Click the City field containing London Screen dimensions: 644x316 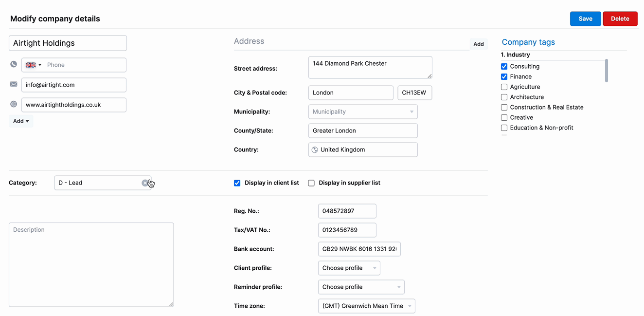pyautogui.click(x=351, y=93)
